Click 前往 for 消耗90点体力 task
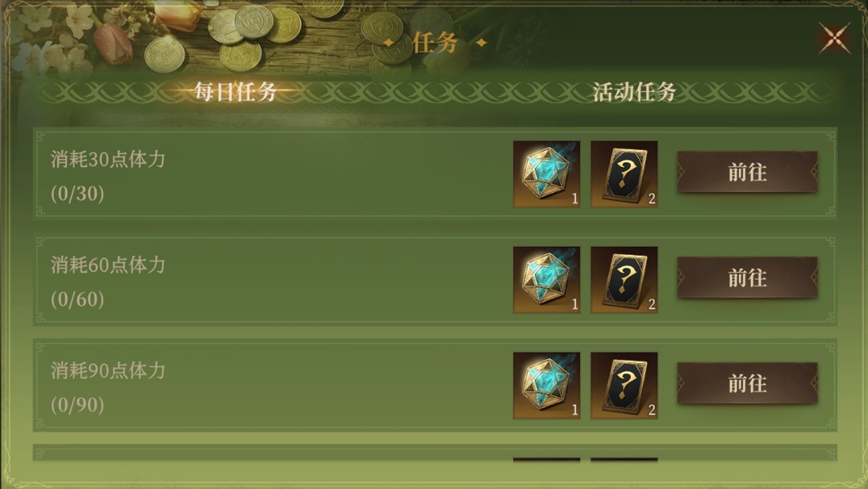Screen dimensions: 868x489 pos(747,383)
